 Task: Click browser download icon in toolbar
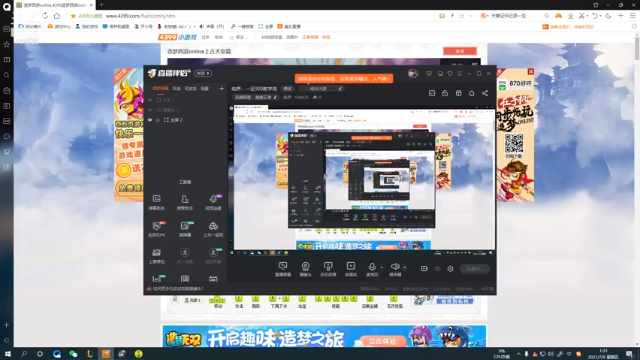coord(571,16)
